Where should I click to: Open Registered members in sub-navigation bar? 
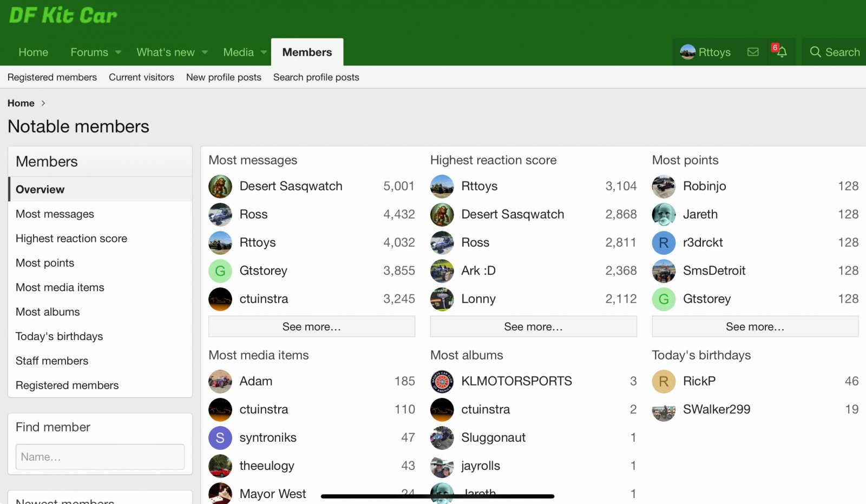tap(52, 77)
